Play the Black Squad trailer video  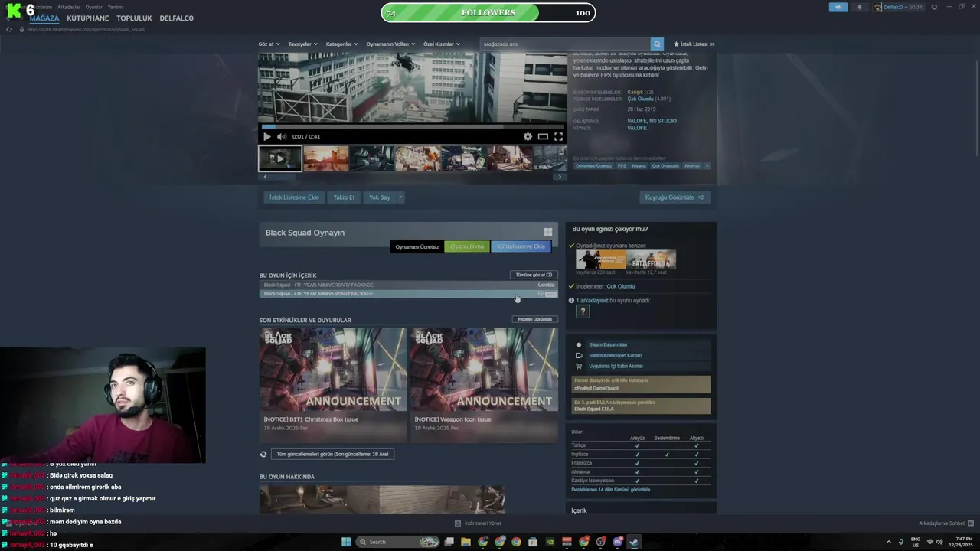click(266, 136)
